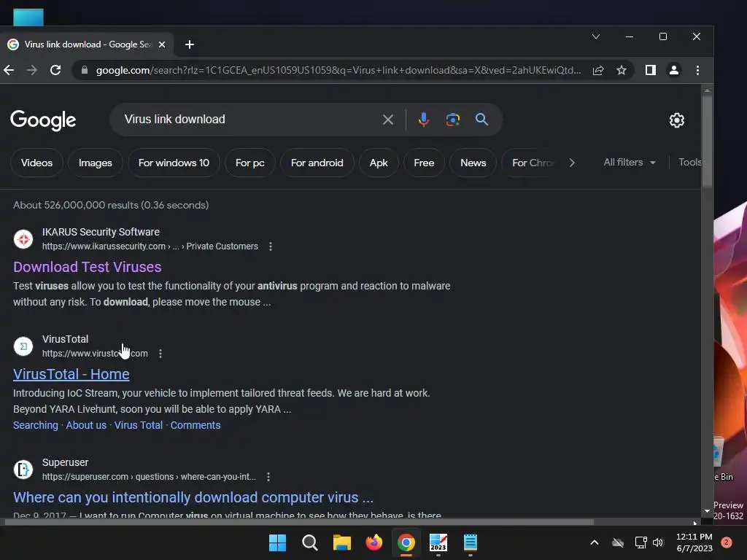Clear the search box text
747x560 pixels.
[388, 120]
